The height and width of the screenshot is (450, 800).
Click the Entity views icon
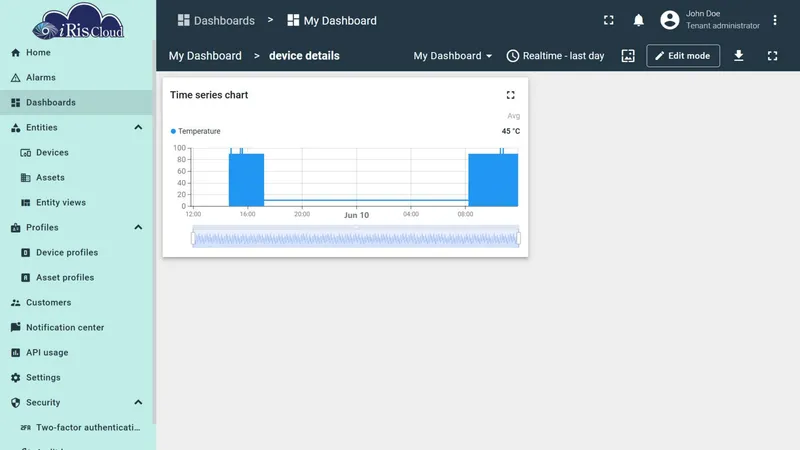point(26,203)
